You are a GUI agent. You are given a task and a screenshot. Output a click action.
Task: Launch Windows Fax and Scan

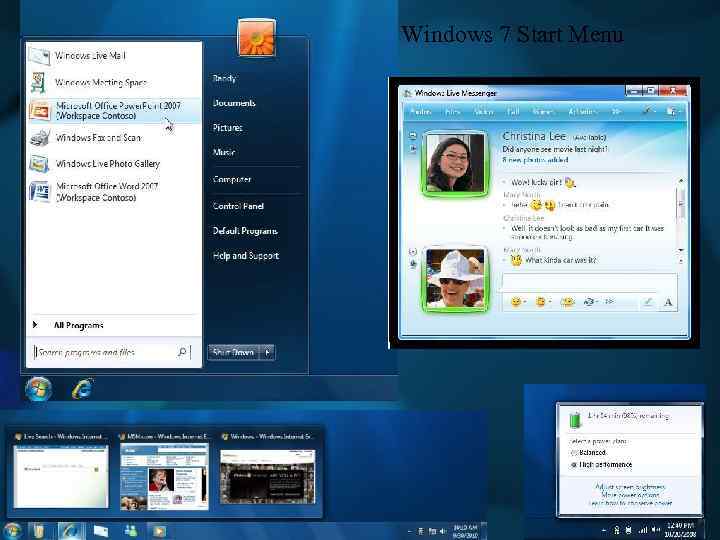pyautogui.click(x=114, y=137)
